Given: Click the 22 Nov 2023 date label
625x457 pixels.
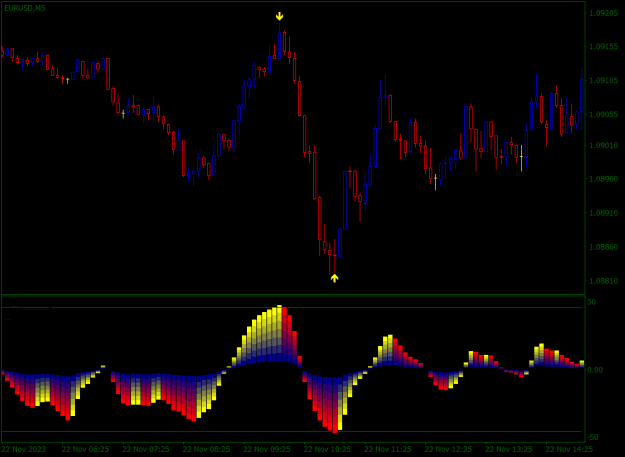Looking at the screenshot, I should click(24, 449).
